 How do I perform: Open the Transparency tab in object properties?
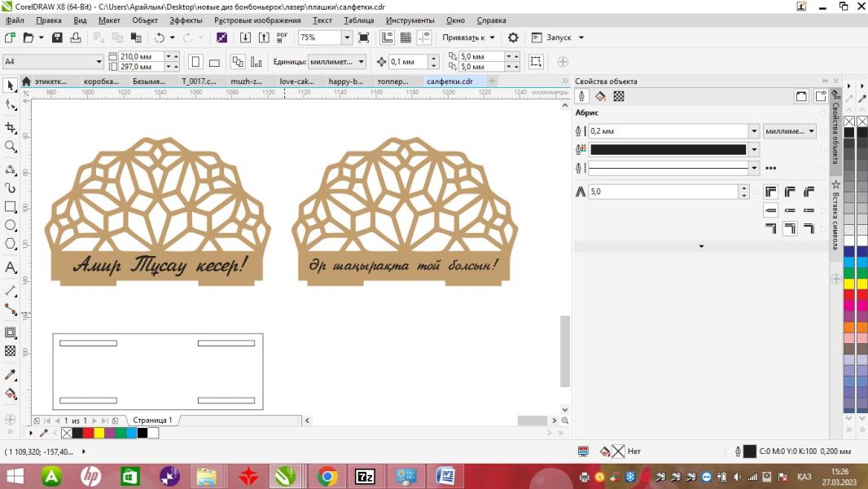tap(619, 96)
